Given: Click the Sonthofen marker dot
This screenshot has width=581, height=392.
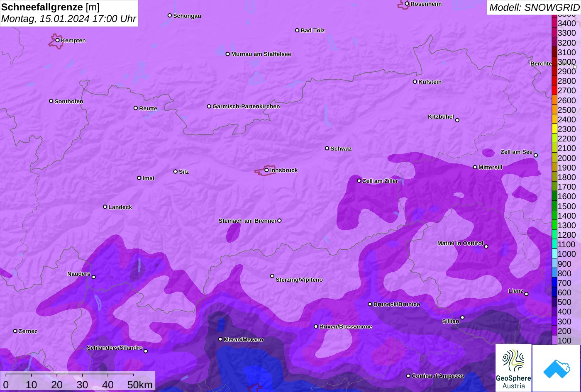Looking at the screenshot, I should [51, 101].
